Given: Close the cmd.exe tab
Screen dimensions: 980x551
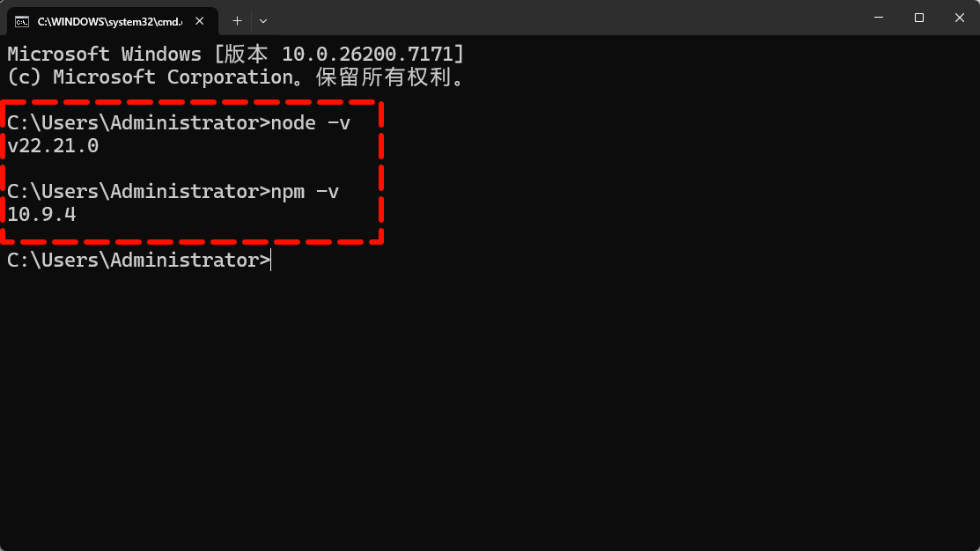Looking at the screenshot, I should point(199,19).
